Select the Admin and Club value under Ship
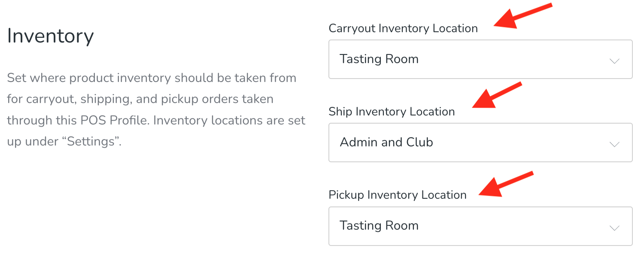The height and width of the screenshot is (279, 644). click(386, 142)
